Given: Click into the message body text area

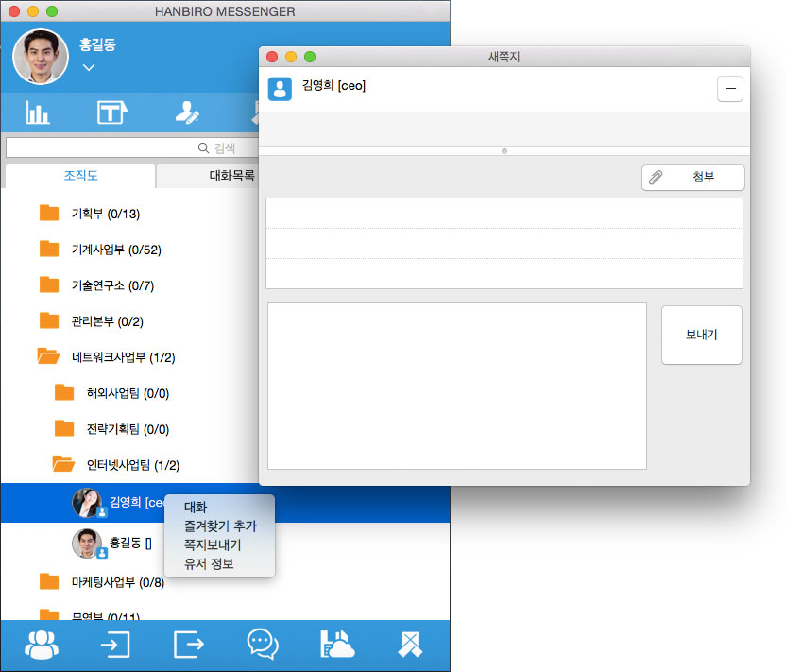Looking at the screenshot, I should coord(457,387).
